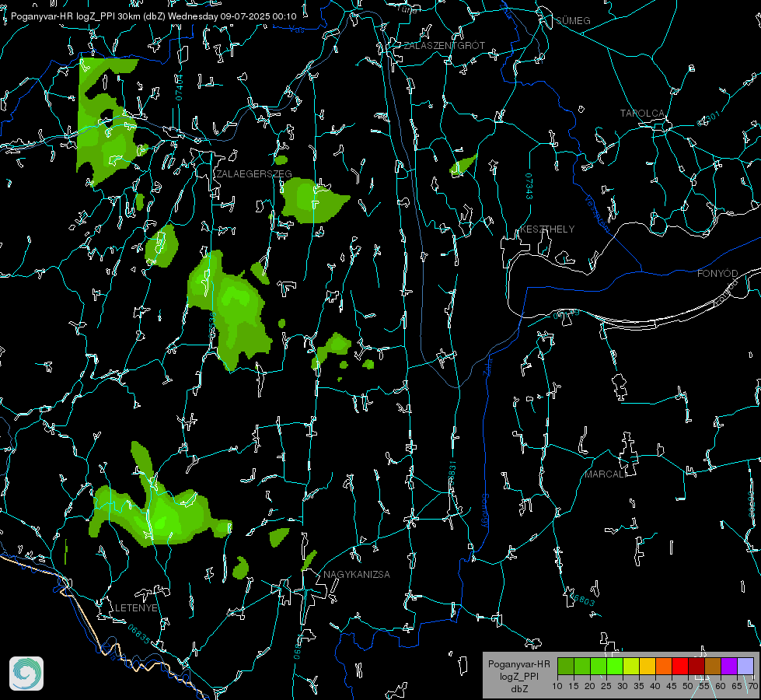
Task: Click the Poganyvar-HR legend title
Action: (518, 664)
